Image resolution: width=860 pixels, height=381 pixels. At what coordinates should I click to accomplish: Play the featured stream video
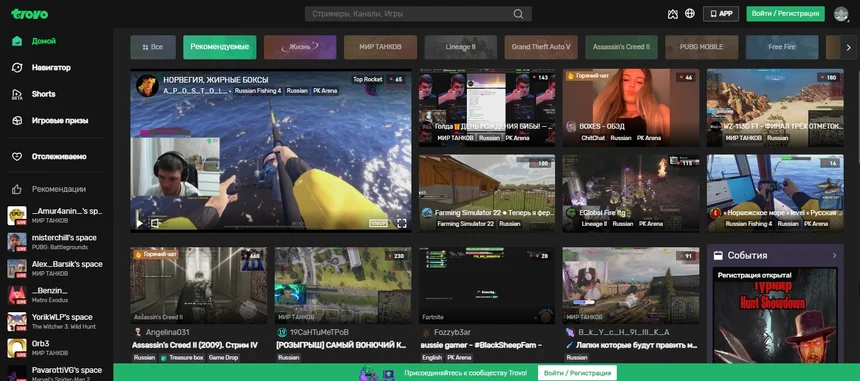pyautogui.click(x=139, y=223)
